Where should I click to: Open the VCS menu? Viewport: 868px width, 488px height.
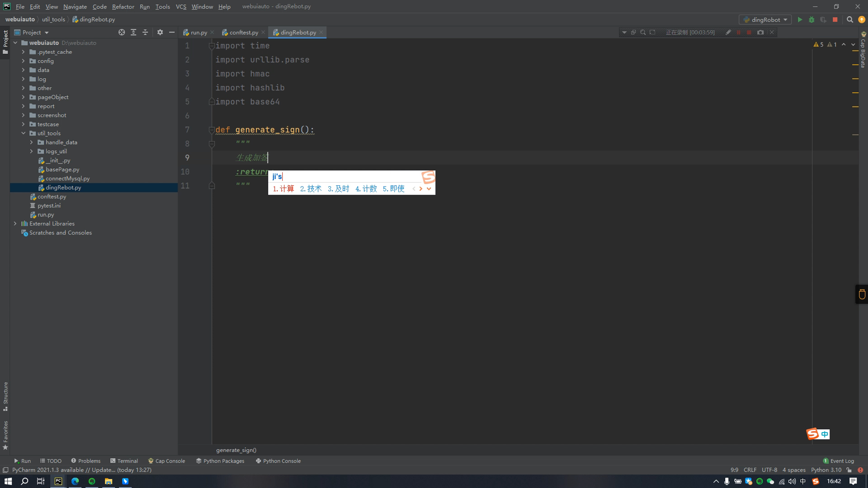click(181, 6)
